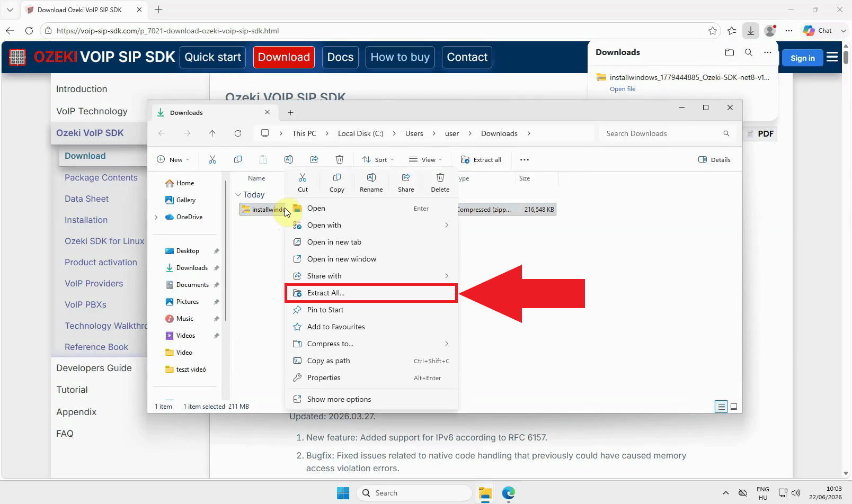Click the How to buy button
Viewport: 852px width, 504px height.
tap(400, 57)
